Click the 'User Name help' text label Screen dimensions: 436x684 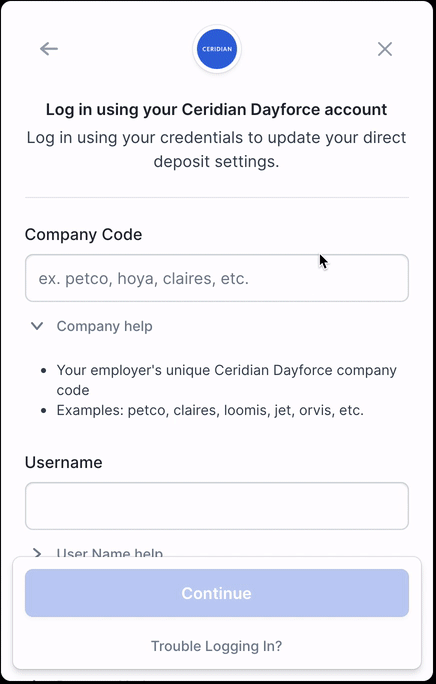point(110,553)
